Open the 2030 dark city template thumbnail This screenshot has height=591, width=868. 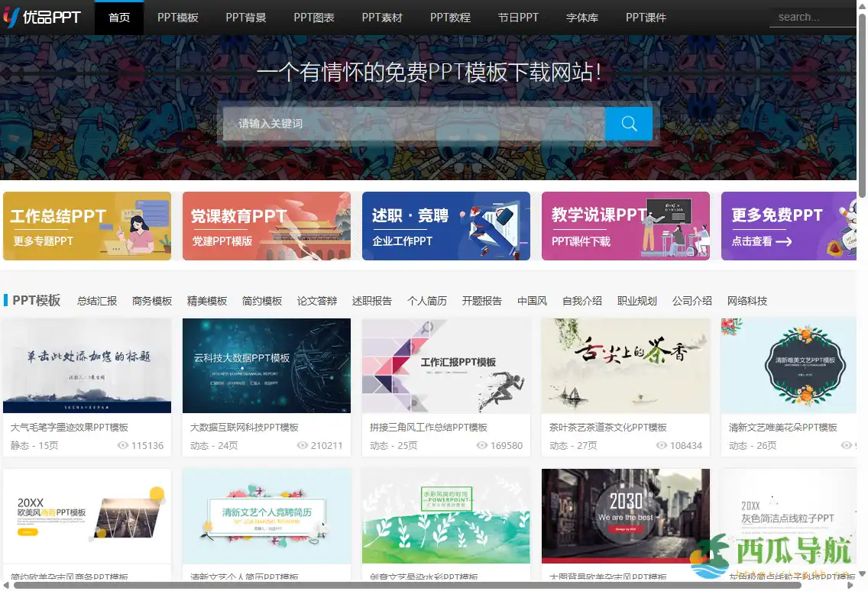pos(625,517)
